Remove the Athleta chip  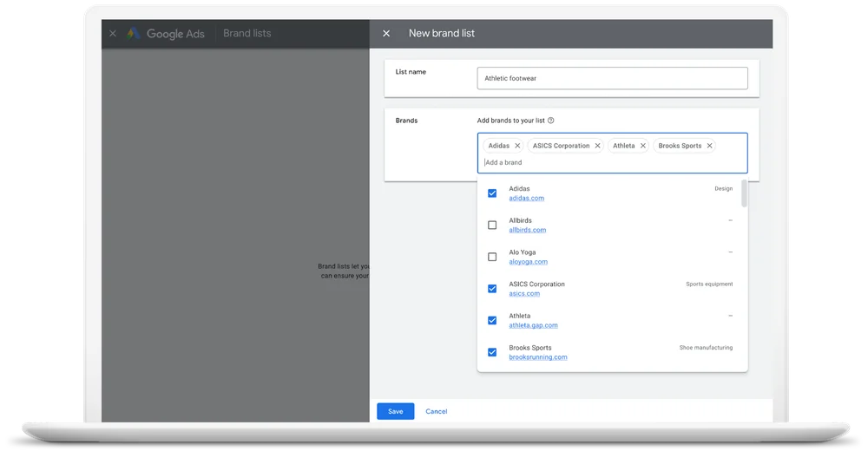click(642, 146)
